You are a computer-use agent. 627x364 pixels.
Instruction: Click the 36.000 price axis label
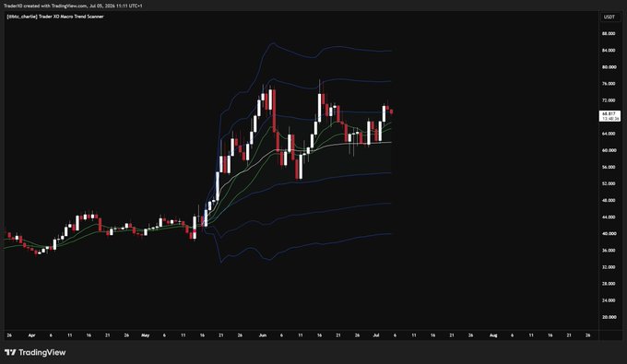[609, 250]
